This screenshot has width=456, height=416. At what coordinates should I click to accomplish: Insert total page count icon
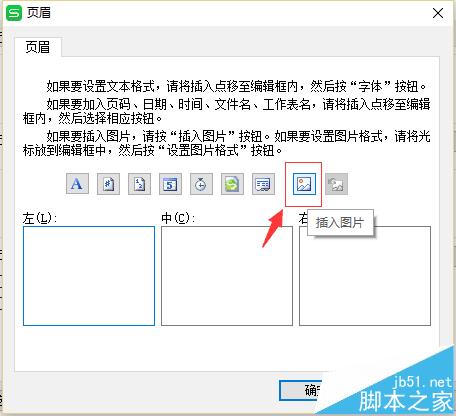point(139,184)
